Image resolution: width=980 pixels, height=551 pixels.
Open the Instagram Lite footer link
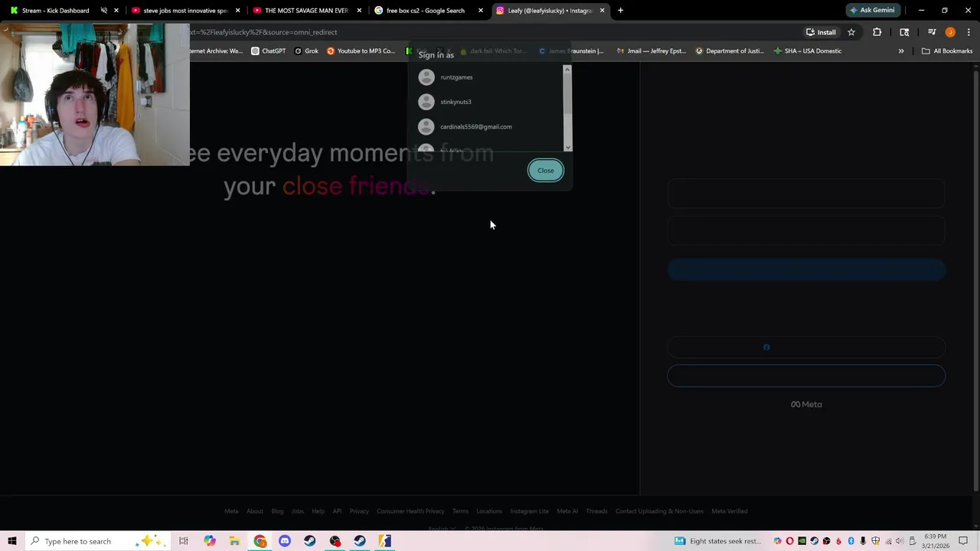tap(530, 511)
